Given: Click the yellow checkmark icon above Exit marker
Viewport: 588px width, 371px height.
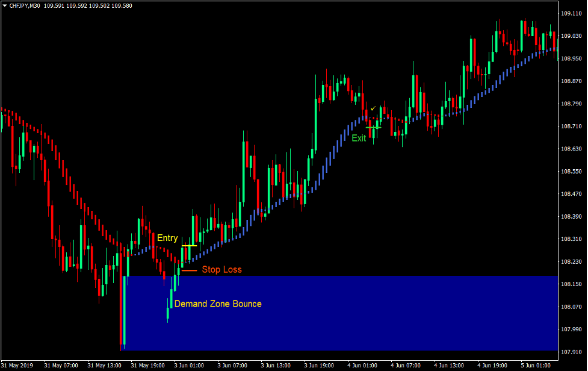Looking at the screenshot, I should (x=373, y=108).
